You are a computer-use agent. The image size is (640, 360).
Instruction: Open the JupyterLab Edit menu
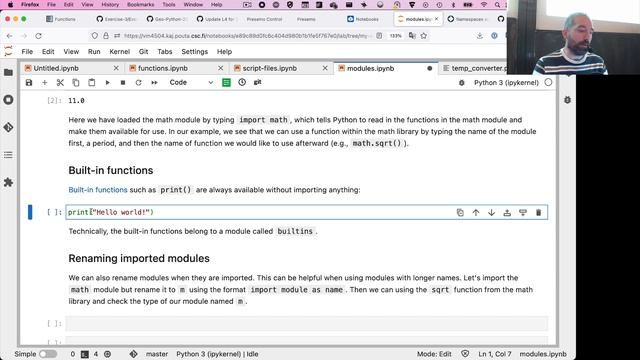pyautogui.click(x=48, y=52)
